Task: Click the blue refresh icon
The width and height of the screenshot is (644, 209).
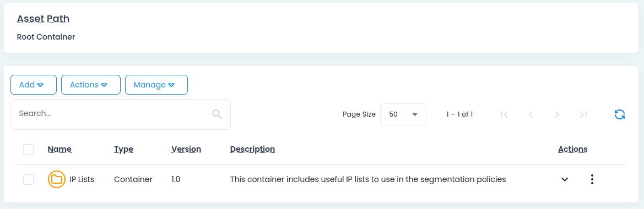Action: pyautogui.click(x=619, y=114)
